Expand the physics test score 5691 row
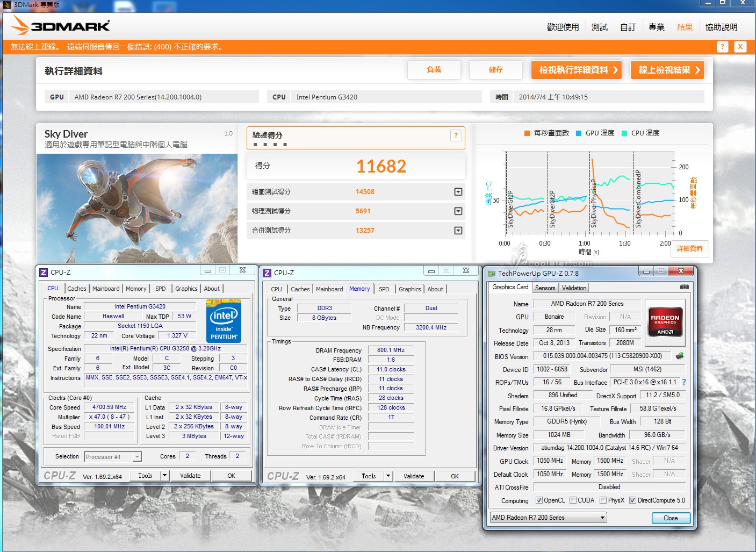 [x=458, y=211]
